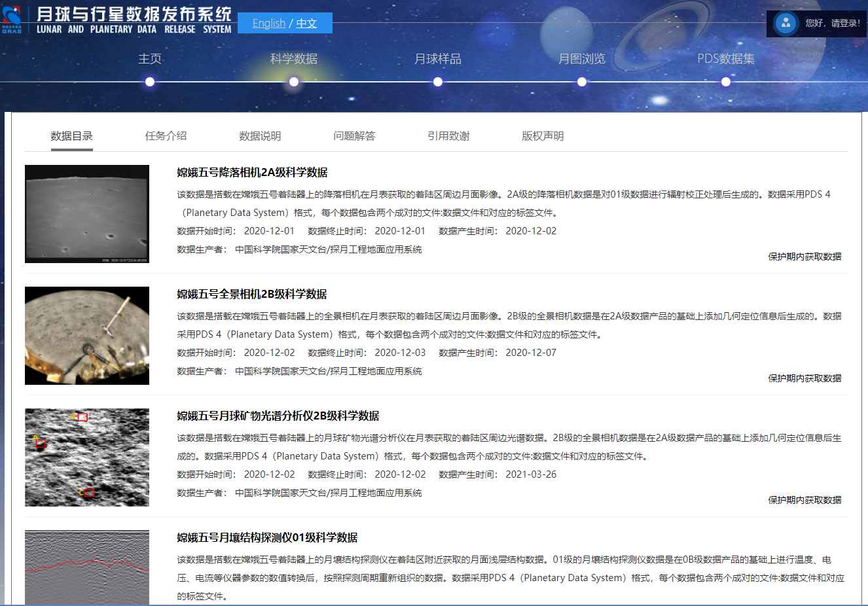868x606 pixels.
Task: Click production date 2021-03-26
Action: (531, 474)
